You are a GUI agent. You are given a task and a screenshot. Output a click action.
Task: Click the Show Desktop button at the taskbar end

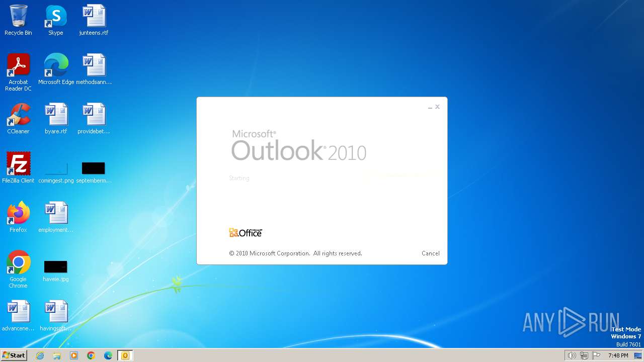click(x=638, y=355)
